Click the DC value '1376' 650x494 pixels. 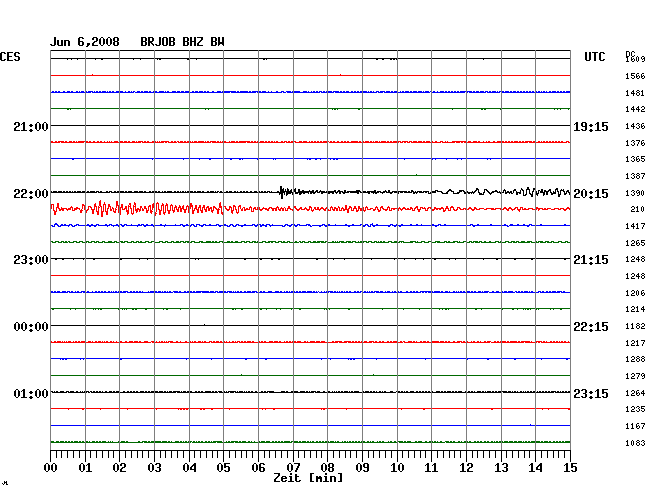635,143
